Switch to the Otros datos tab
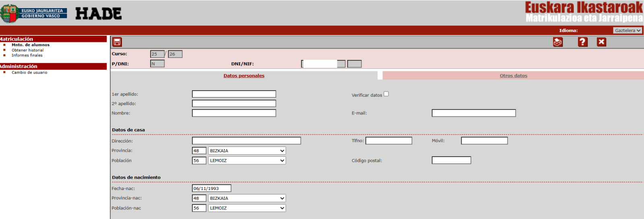Viewport: 644px width, 219px height. click(x=513, y=76)
